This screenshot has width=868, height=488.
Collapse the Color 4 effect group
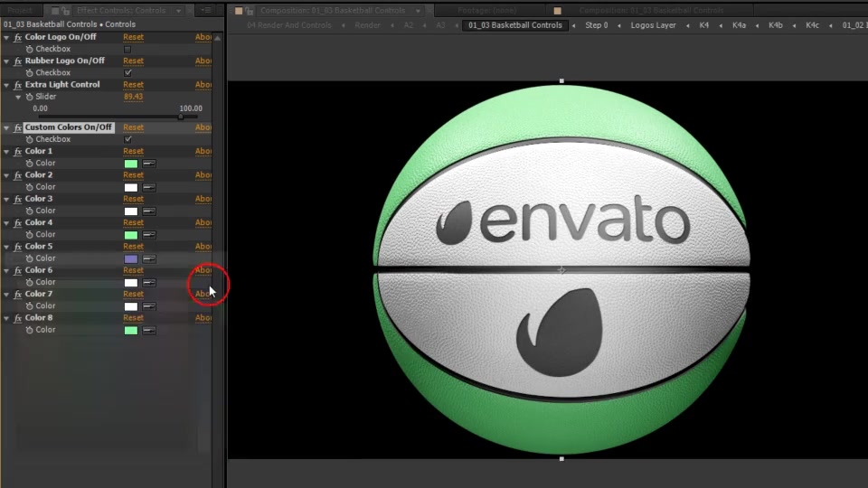(x=6, y=222)
